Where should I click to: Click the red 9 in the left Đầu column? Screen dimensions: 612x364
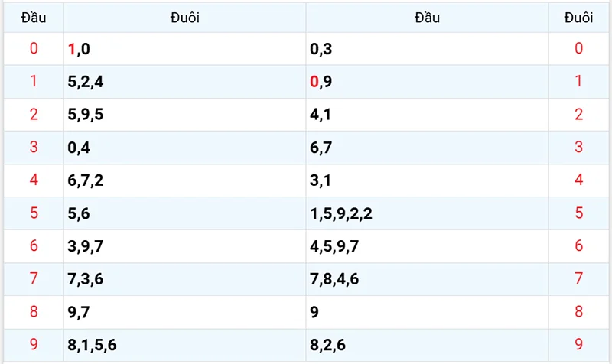pyautogui.click(x=33, y=345)
